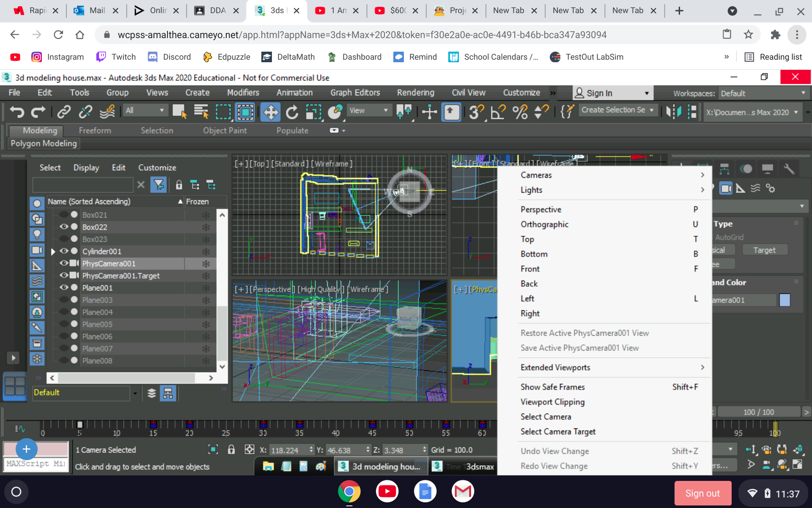The image size is (812, 508).
Task: Toggle visibility eye of Box022
Action: click(64, 227)
